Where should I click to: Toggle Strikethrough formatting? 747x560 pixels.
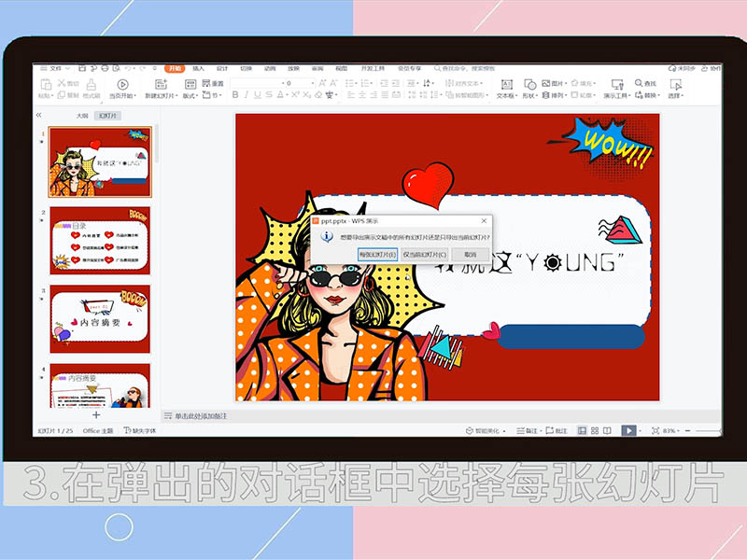click(x=269, y=95)
